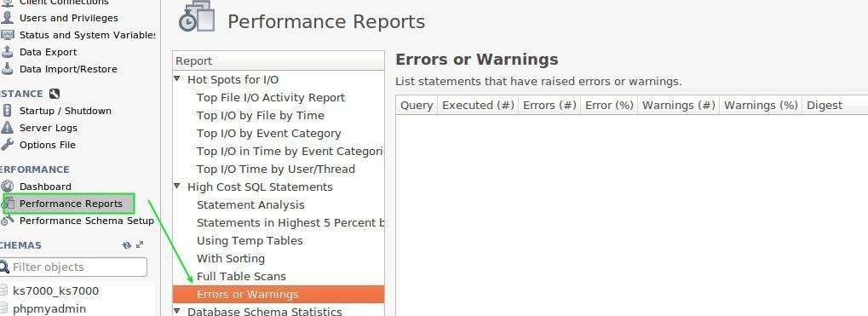Viewport: 868px width, 316px height.
Task: Sort by the Executed (#) column header
Action: (478, 105)
